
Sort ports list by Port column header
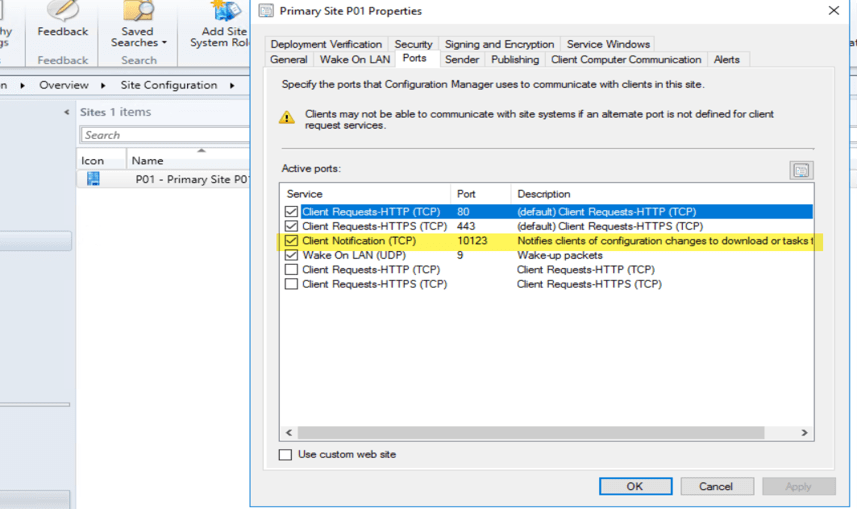pyautogui.click(x=480, y=194)
